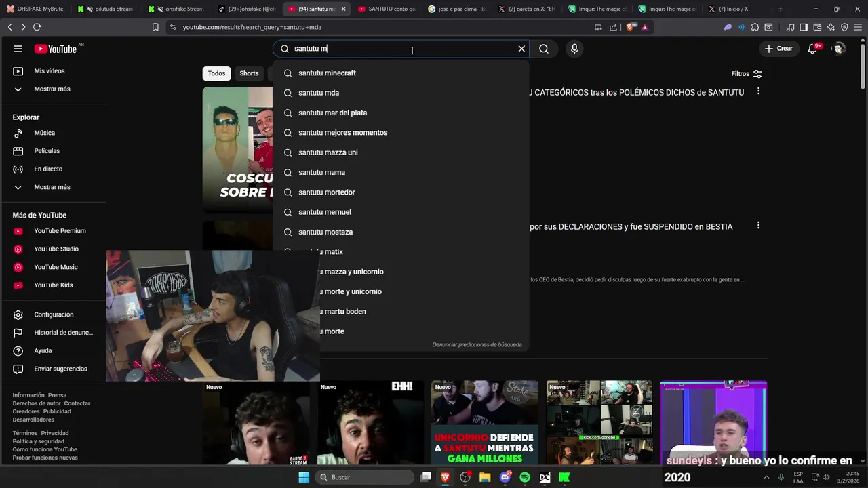Pick suggestion "santutu mazza uni"
The image size is (868, 488).
[401, 152]
